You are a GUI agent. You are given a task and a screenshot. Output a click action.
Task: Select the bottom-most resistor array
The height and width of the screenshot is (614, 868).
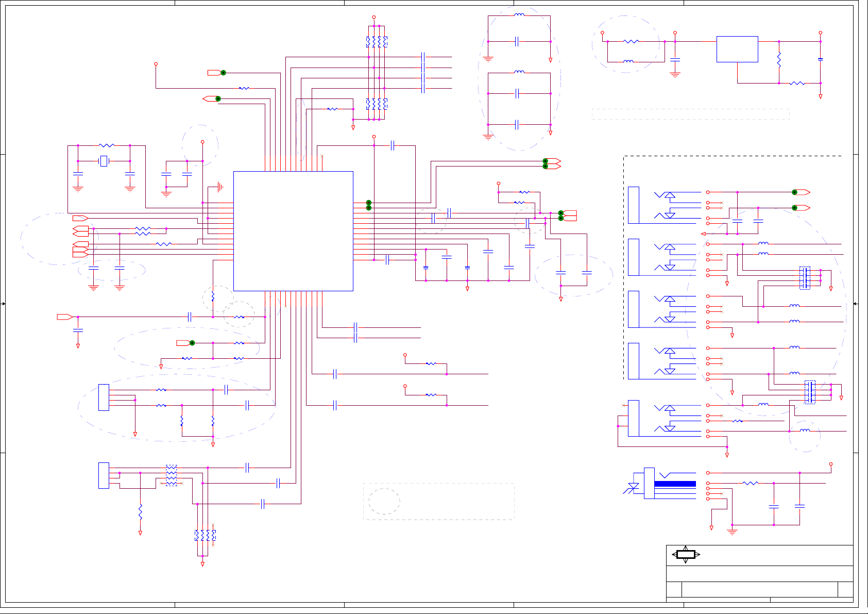click(205, 536)
